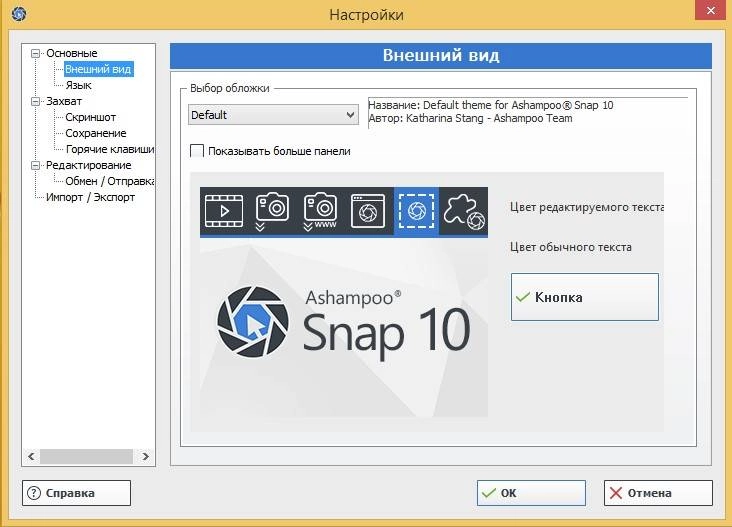Screen dimensions: 732x527
Task: Click the Автор: Katharina Stang text line
Action: tap(471, 118)
